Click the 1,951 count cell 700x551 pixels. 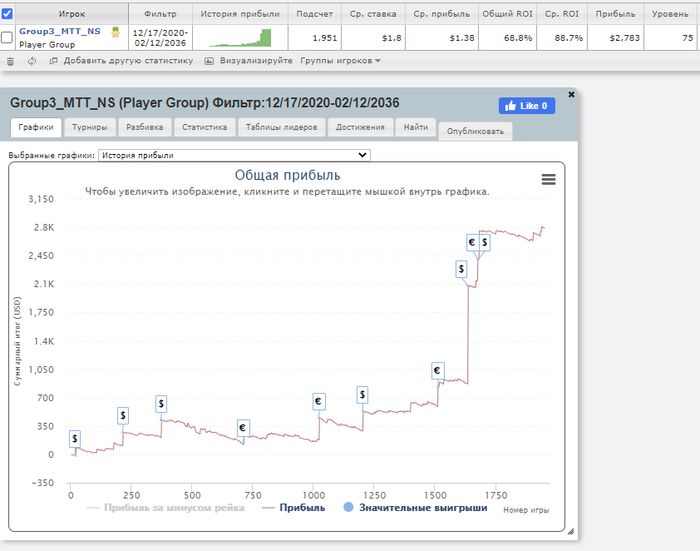[x=315, y=38]
